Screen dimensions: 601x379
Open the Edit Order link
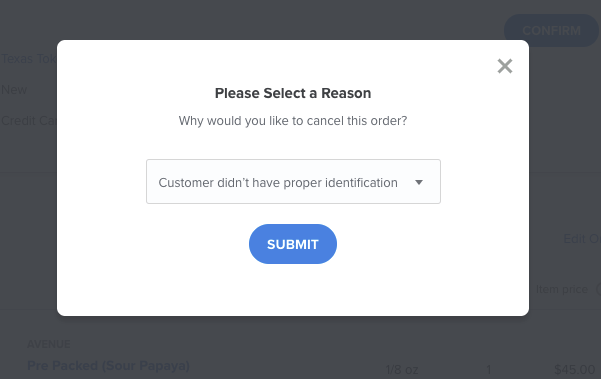click(x=582, y=239)
